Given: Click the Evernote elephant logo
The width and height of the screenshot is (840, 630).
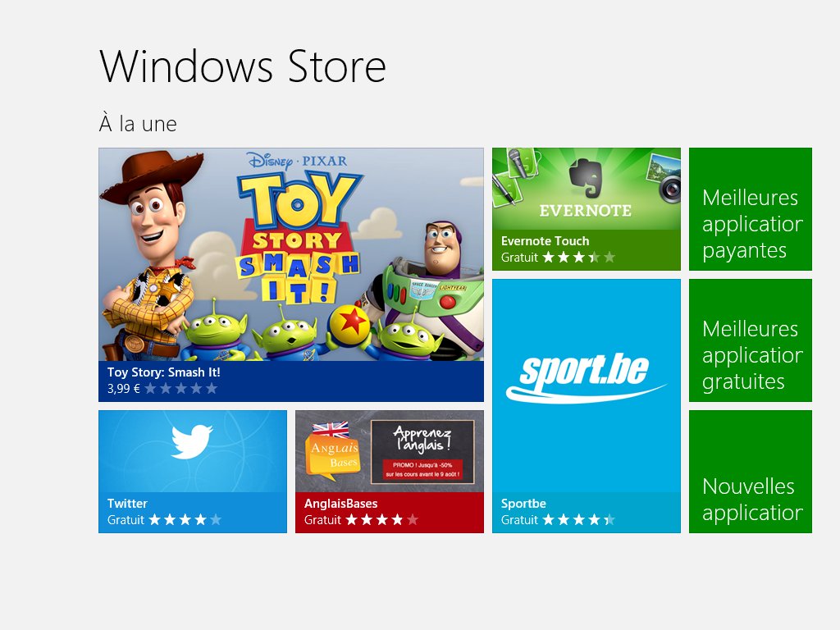Looking at the screenshot, I should tap(586, 179).
